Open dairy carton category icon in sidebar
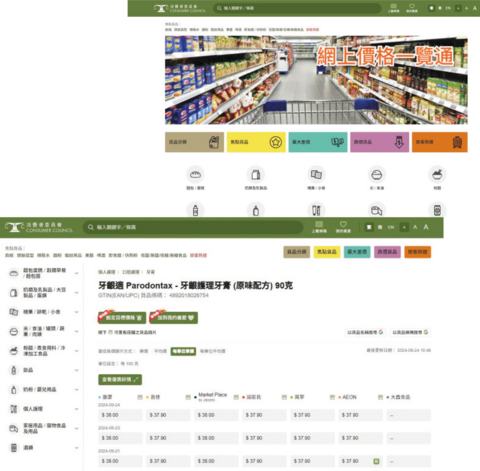 (x=14, y=293)
